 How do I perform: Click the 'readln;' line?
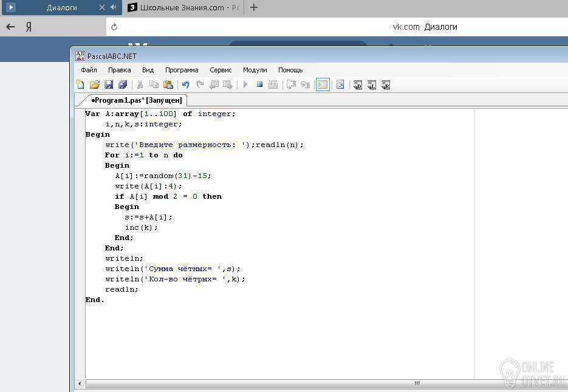(121, 289)
